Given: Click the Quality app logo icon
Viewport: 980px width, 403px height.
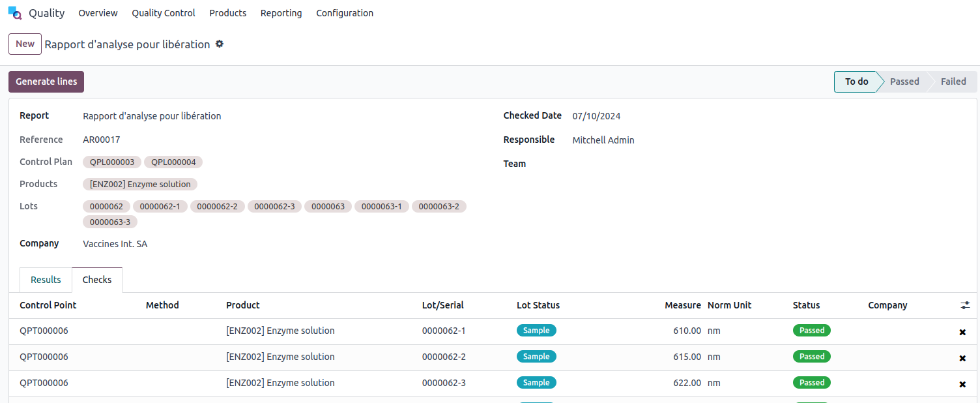Looking at the screenshot, I should [x=14, y=13].
